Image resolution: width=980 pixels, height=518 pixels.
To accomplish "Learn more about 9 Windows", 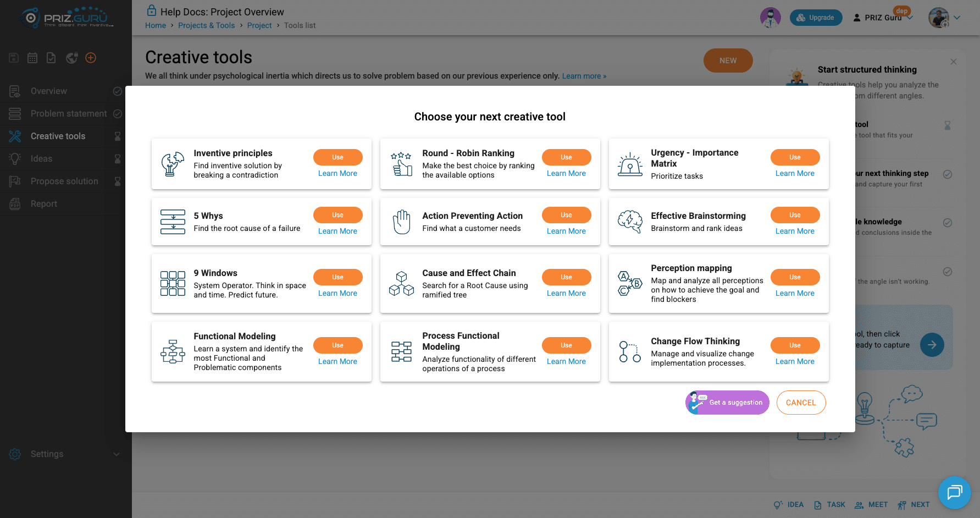I will click(x=337, y=293).
